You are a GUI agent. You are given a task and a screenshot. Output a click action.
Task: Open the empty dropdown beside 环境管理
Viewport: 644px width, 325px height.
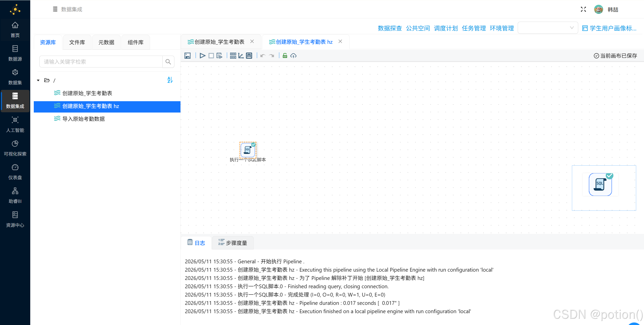pos(548,28)
